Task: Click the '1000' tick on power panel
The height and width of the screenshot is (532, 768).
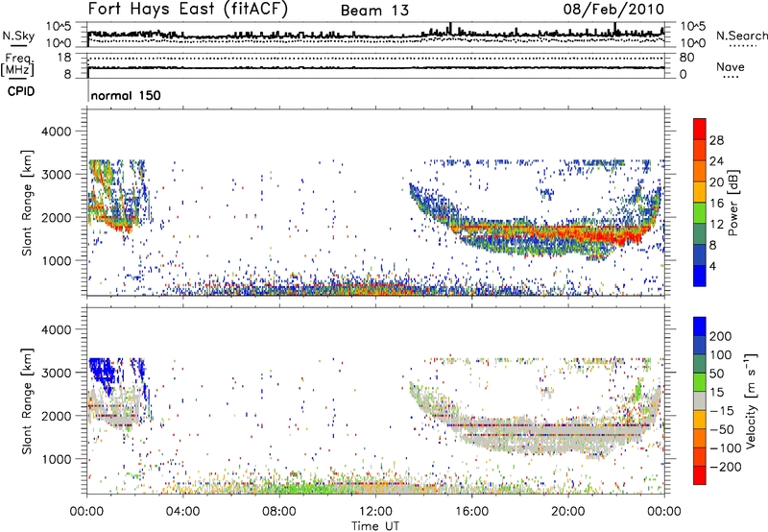Action: coord(56,260)
